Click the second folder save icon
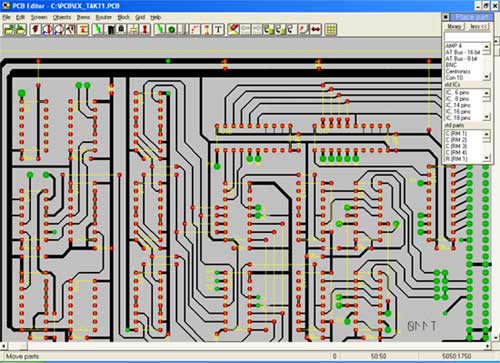The image size is (500, 363). click(21, 29)
